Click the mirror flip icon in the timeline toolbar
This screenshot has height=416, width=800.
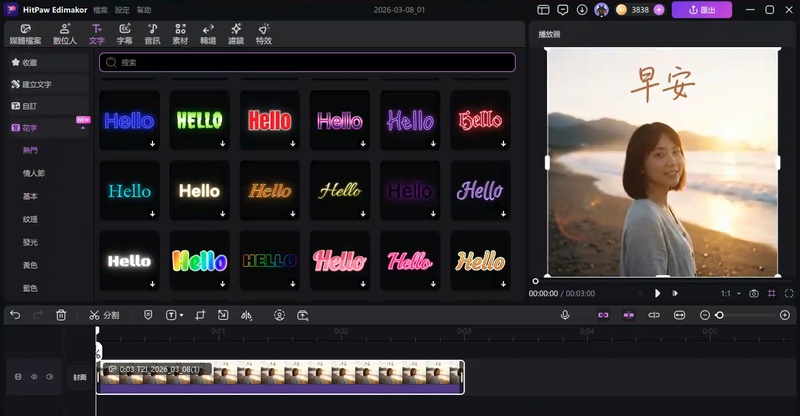pyautogui.click(x=246, y=315)
